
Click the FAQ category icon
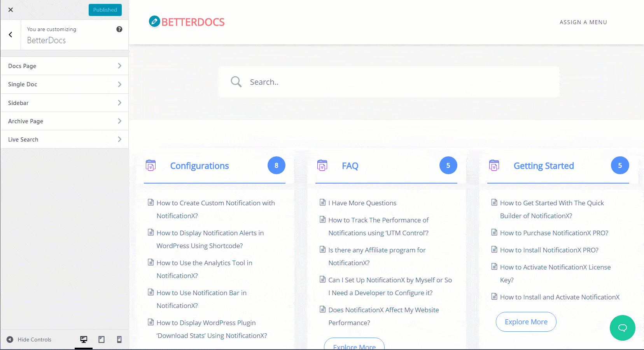(322, 165)
